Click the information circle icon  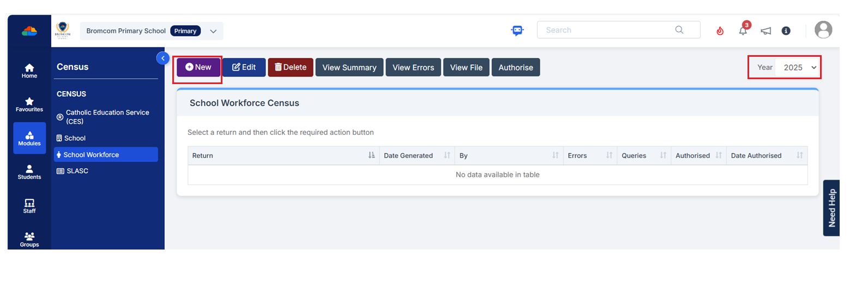[786, 31]
